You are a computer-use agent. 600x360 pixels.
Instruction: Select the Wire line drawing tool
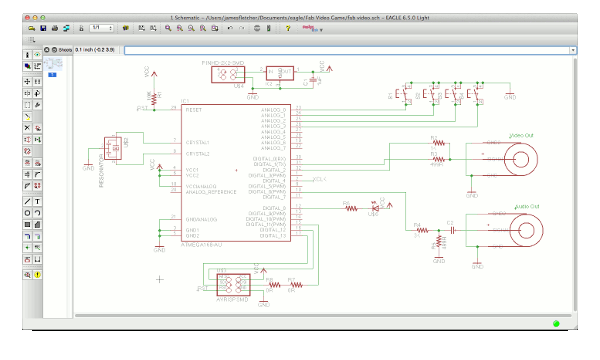click(x=27, y=202)
